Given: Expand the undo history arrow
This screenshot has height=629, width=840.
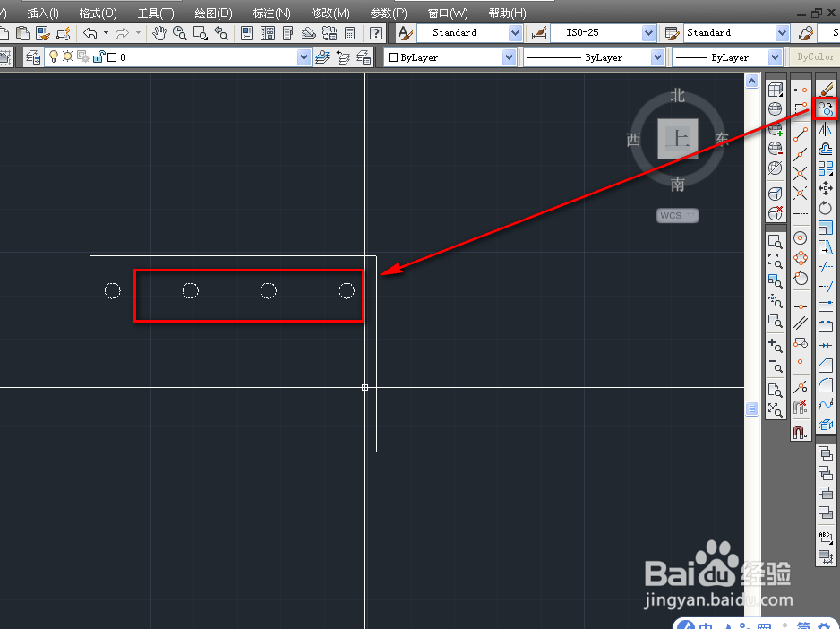Looking at the screenshot, I should pos(106,33).
